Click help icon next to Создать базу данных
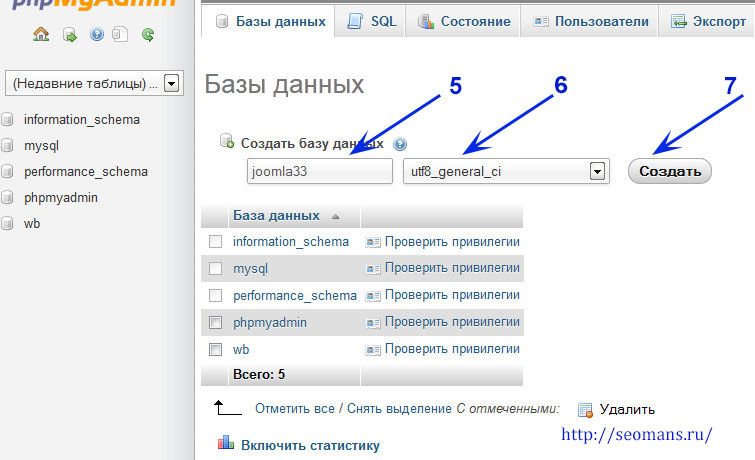Image resolution: width=755 pixels, height=460 pixels. tap(400, 144)
